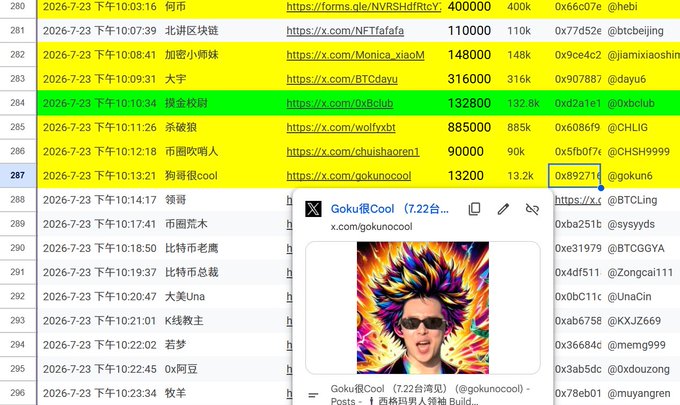Open link https://x.com/chuishaoren1
Viewport: 680px width, 405px height.
click(353, 152)
